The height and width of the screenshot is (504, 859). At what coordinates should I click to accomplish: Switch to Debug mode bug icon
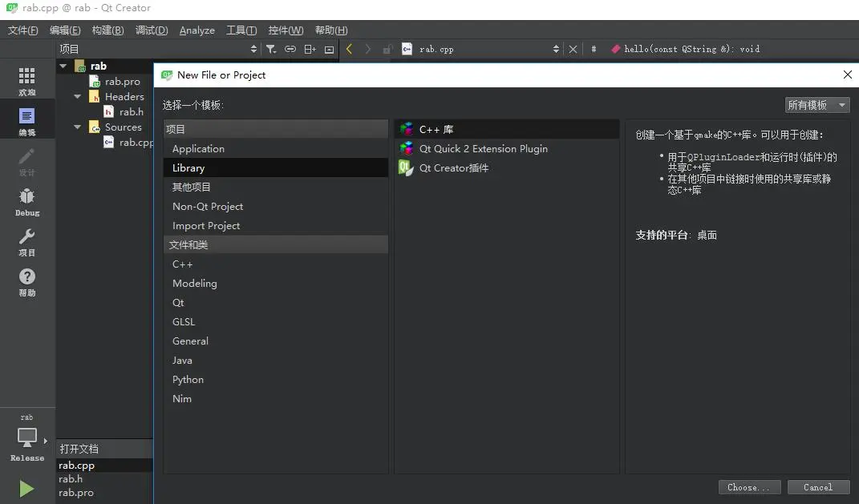coord(26,201)
